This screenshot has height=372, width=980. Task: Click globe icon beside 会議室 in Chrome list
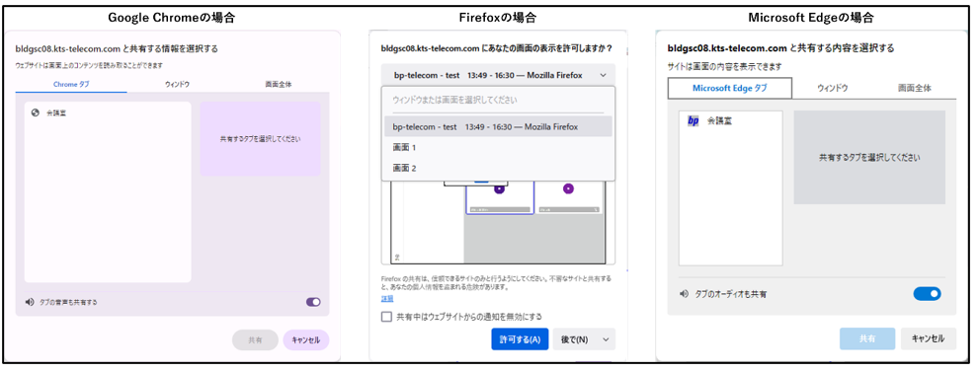[35, 112]
